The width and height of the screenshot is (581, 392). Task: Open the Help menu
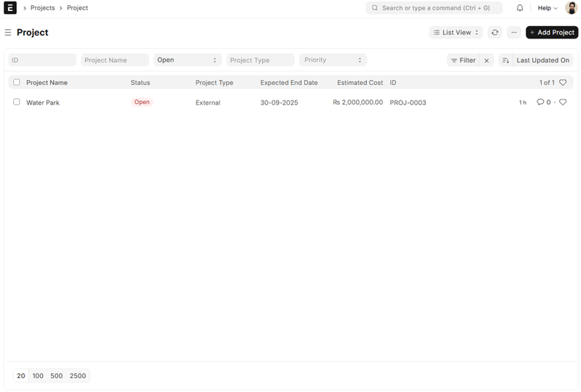click(547, 8)
